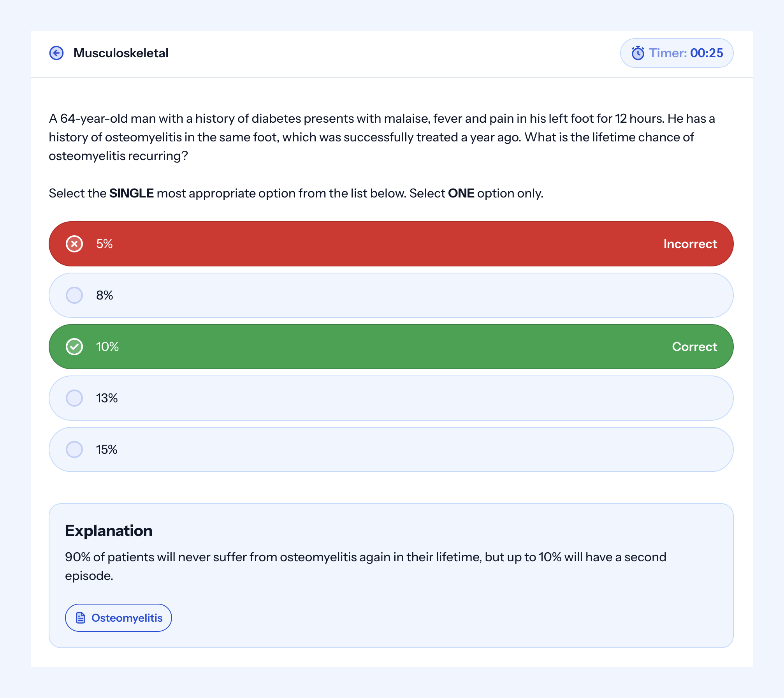Open the Osteomyelitis reference link

[118, 618]
